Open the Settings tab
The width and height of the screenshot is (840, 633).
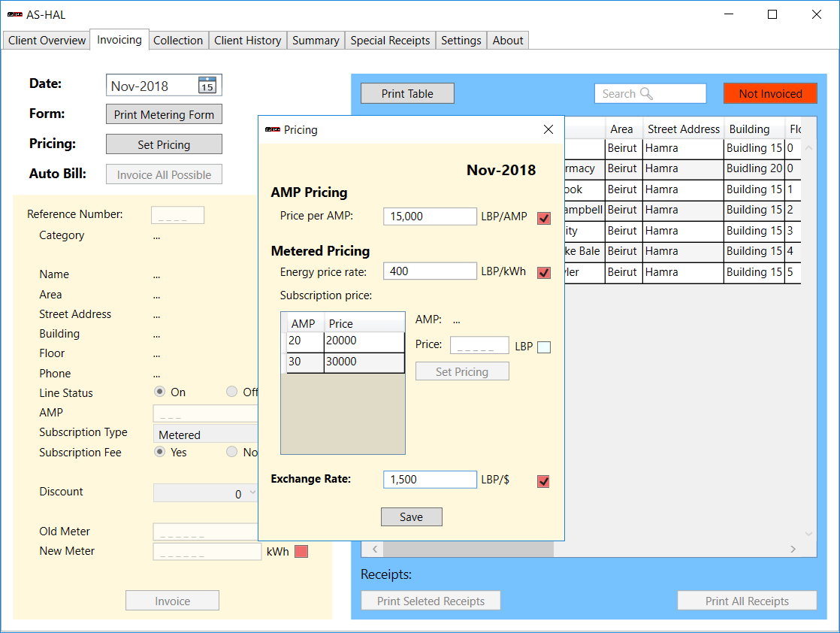[461, 40]
